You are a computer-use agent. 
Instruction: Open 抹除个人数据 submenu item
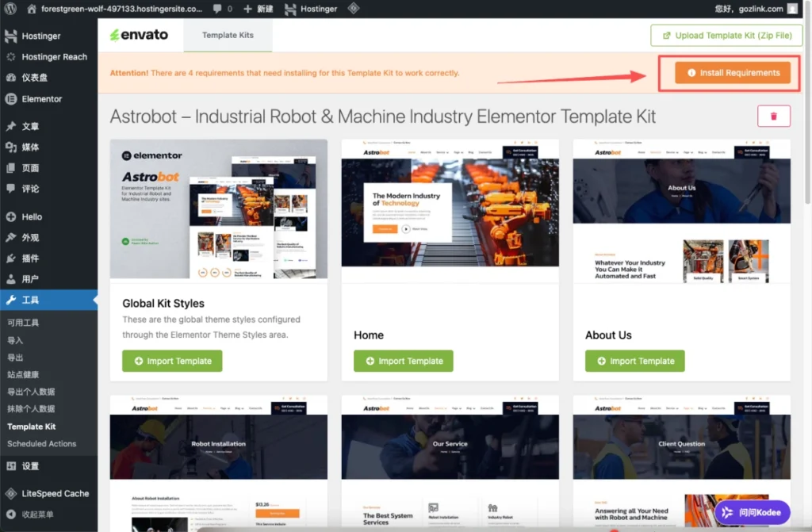pos(31,409)
